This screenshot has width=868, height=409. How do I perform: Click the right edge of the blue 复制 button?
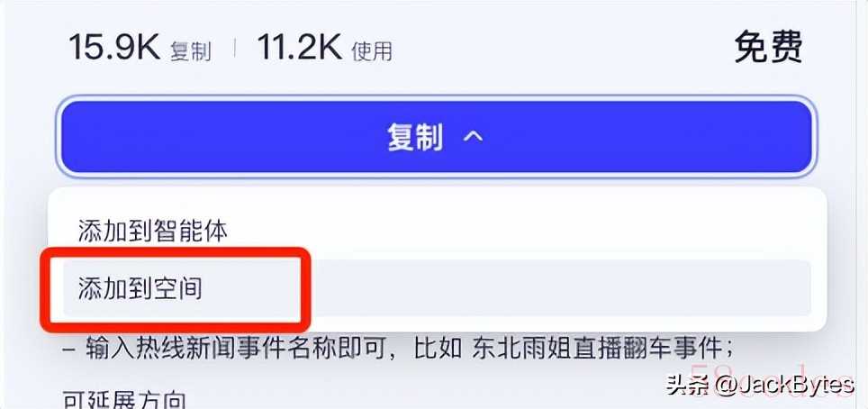point(801,137)
